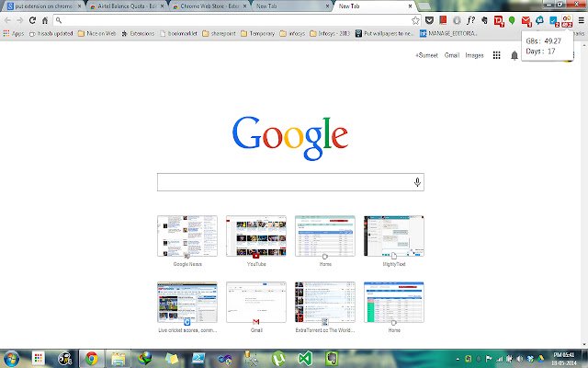Click the Airtel balance quota extension icon

click(567, 21)
